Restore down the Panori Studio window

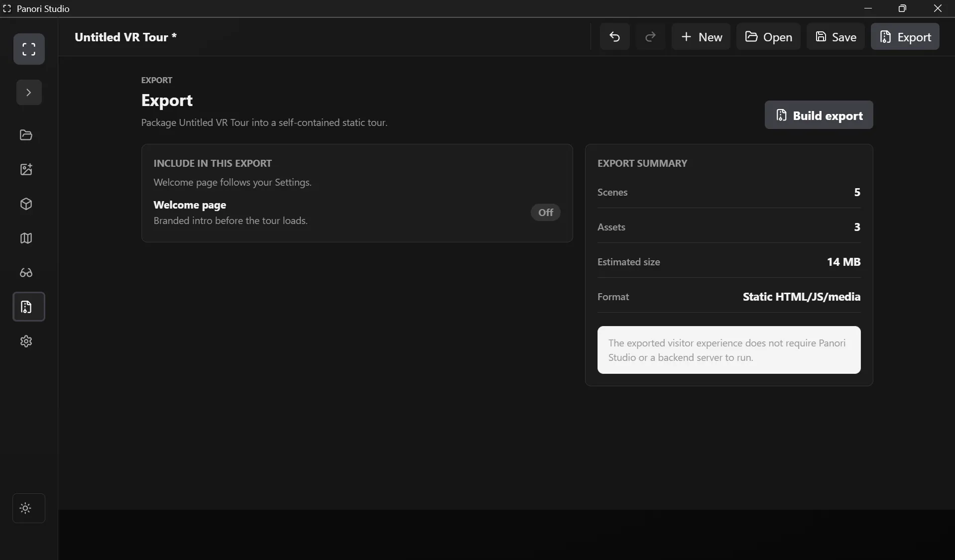point(902,8)
